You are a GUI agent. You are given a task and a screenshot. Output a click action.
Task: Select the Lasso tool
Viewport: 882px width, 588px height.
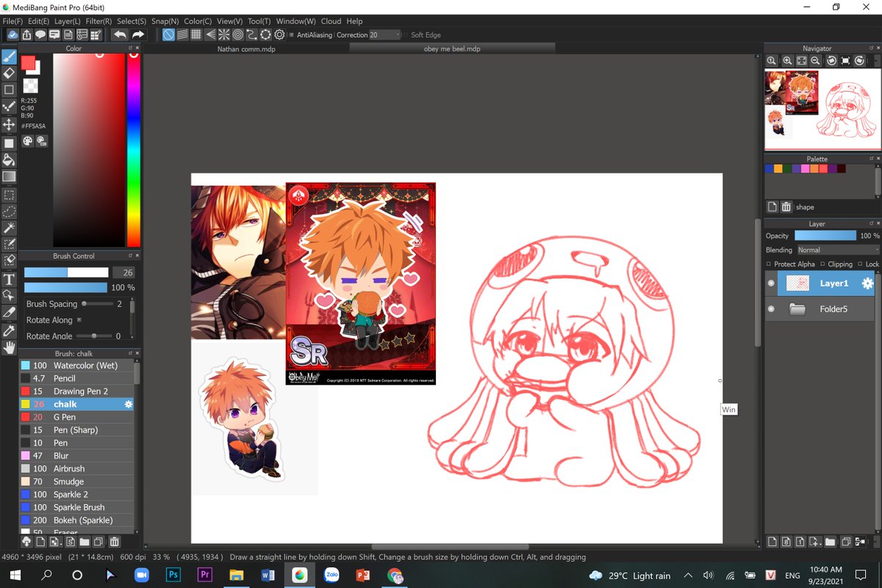point(9,212)
